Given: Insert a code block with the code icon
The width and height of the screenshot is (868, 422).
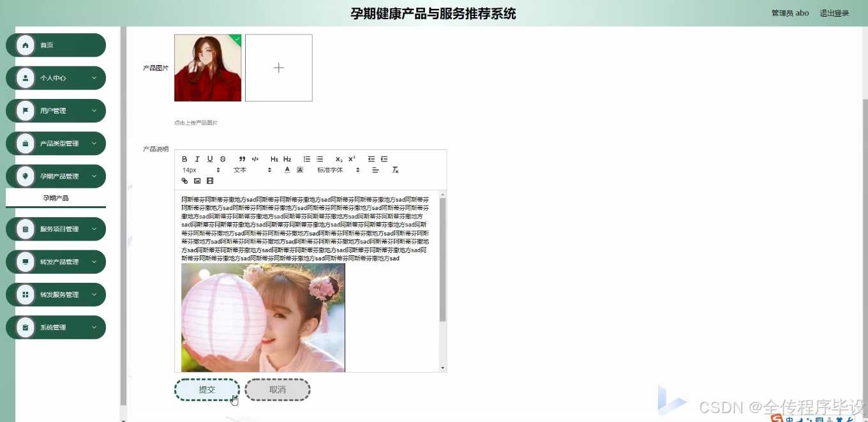Looking at the screenshot, I should tap(255, 159).
